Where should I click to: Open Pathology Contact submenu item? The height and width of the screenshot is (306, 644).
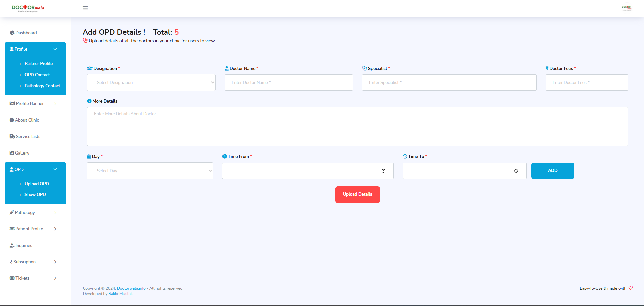coord(42,86)
